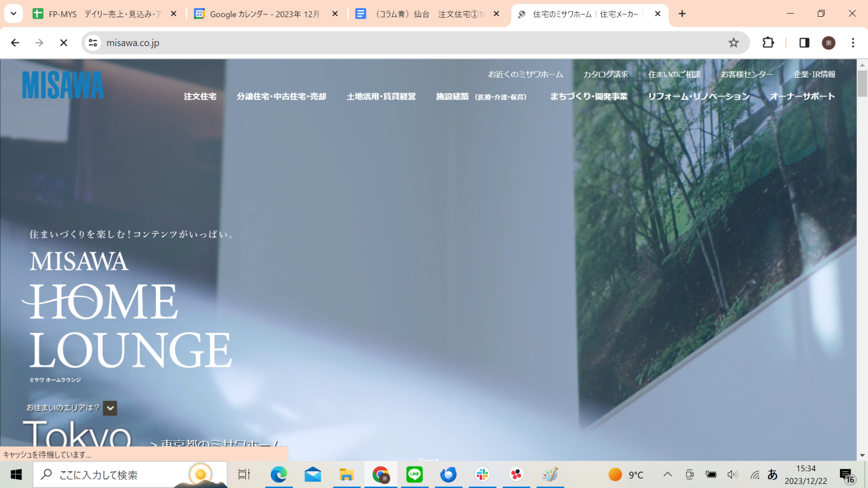Close the Google カレンダー tab
Image resolution: width=868 pixels, height=488 pixels.
point(335,14)
